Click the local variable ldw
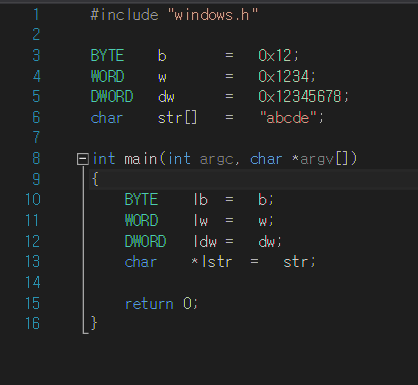 click(x=205, y=241)
